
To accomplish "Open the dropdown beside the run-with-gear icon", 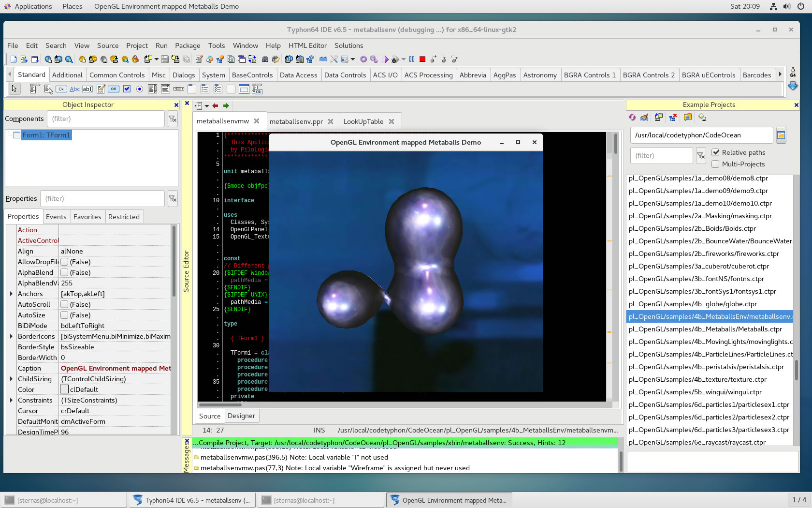I will tap(403, 60).
